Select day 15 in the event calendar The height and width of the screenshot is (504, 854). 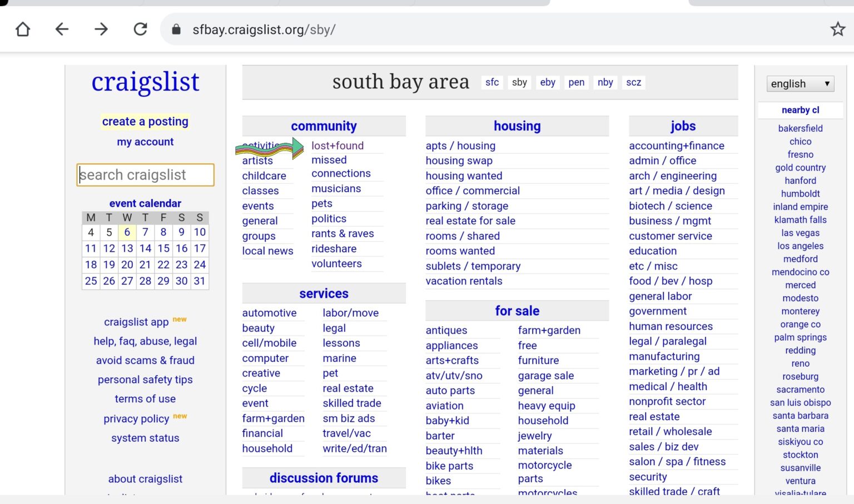click(163, 248)
